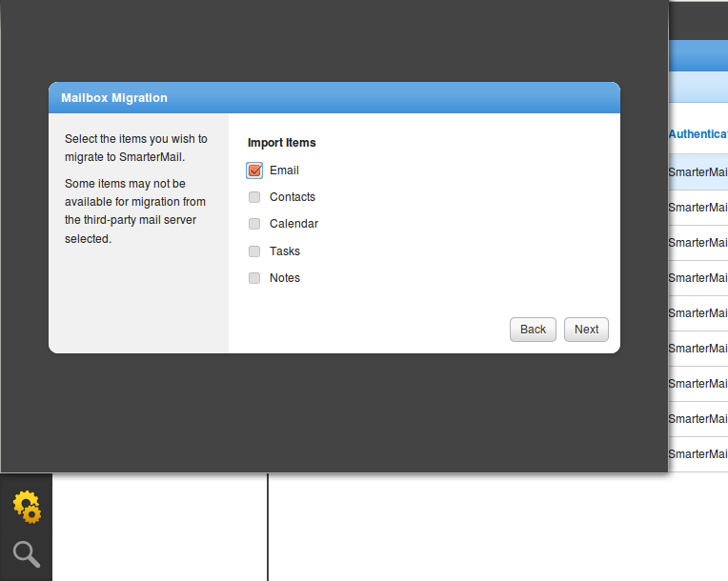Open the search magnifier icon in sidebar

point(27,554)
